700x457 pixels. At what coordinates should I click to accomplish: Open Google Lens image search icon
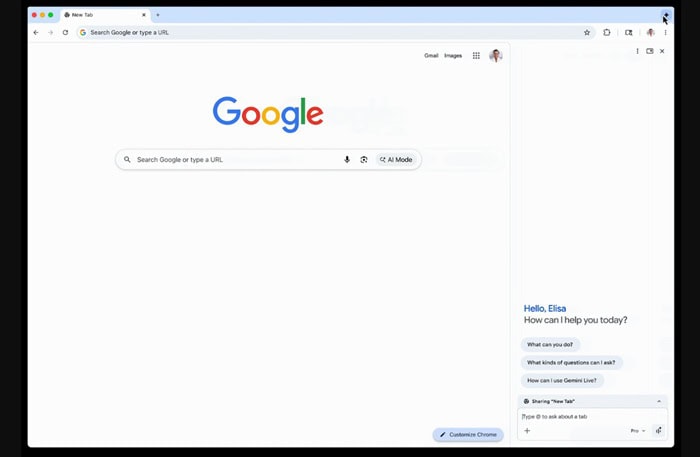tap(364, 160)
